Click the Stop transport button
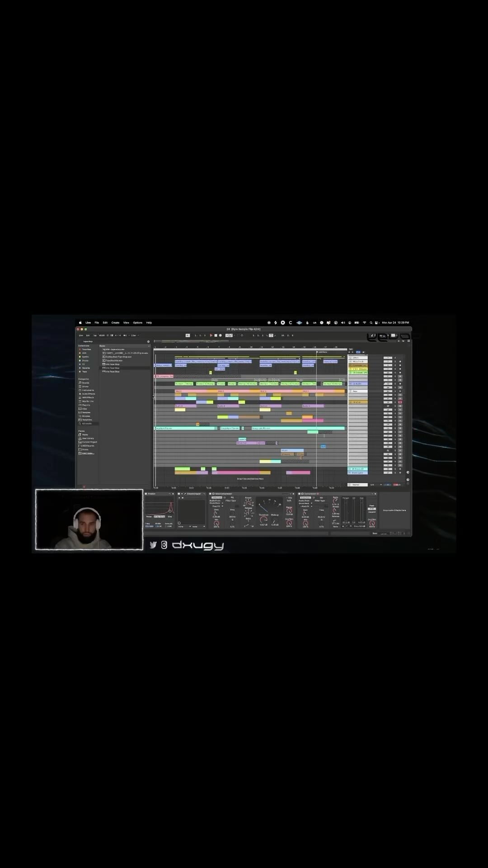The height and width of the screenshot is (868, 488). point(216,335)
